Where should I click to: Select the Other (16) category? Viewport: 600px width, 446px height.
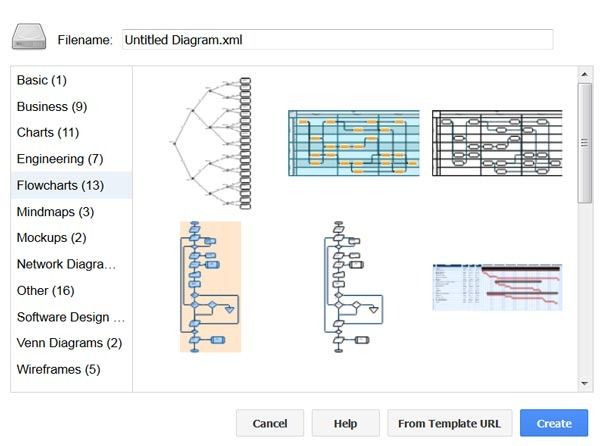[72, 290]
